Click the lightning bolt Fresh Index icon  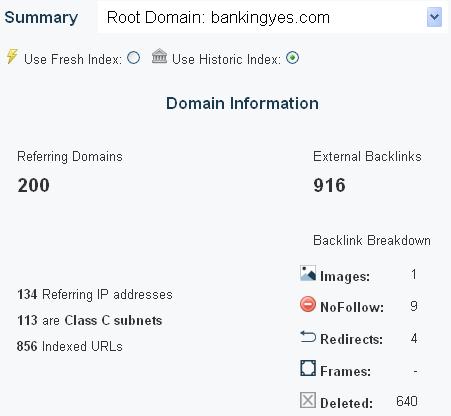pyautogui.click(x=12, y=56)
